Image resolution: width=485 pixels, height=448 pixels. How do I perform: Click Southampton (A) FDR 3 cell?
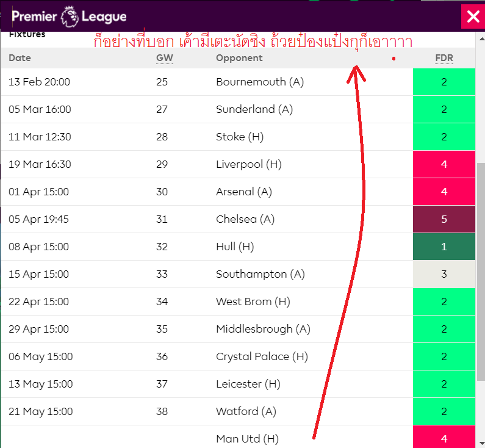point(444,274)
